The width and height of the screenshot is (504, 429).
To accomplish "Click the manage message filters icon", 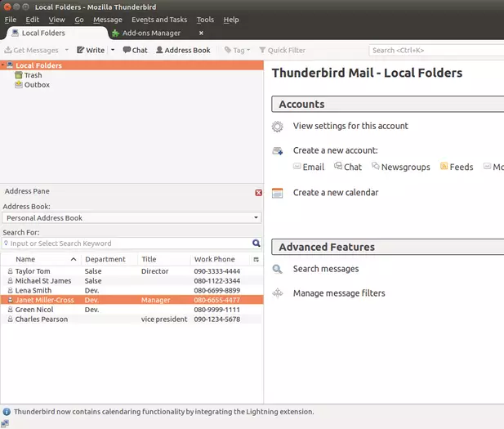I will 278,293.
